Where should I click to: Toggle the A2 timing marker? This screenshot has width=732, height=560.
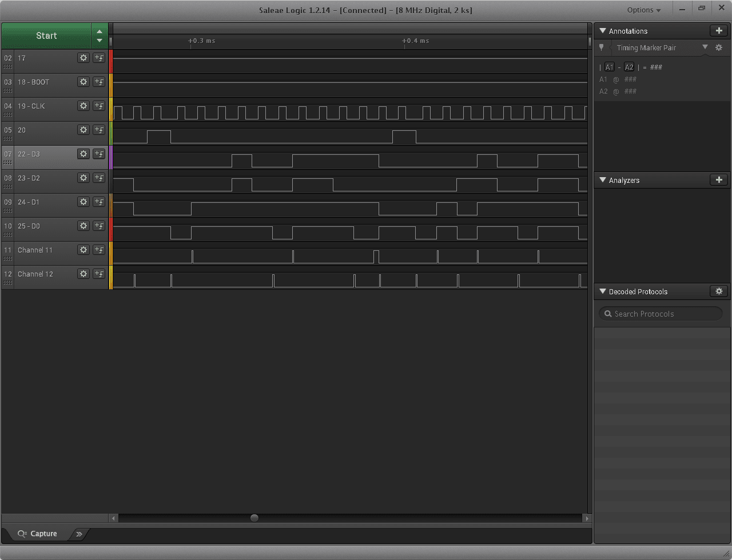point(629,67)
